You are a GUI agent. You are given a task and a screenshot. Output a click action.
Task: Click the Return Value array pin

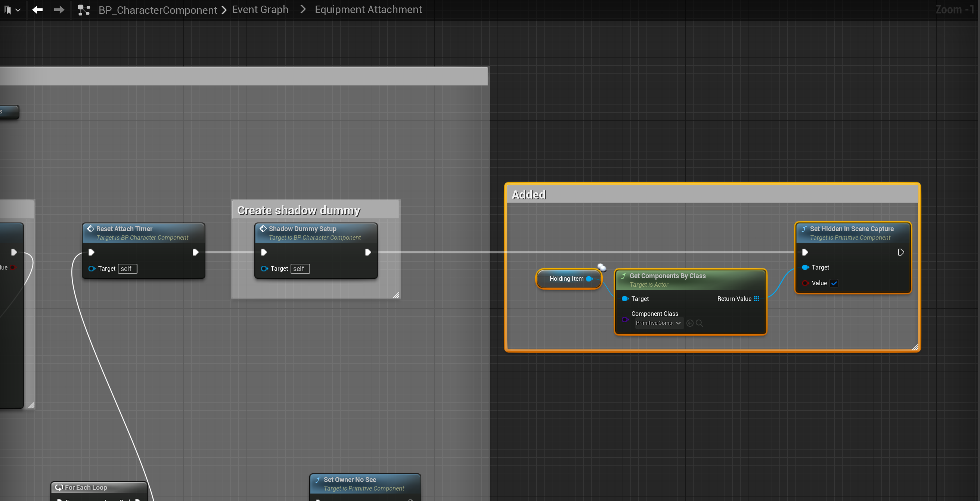point(757,299)
